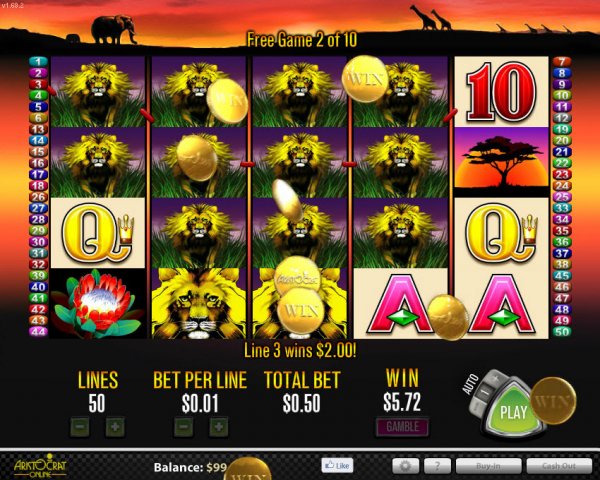The width and height of the screenshot is (600, 480).
Task: Click the Cash Out button
Action: click(x=559, y=466)
